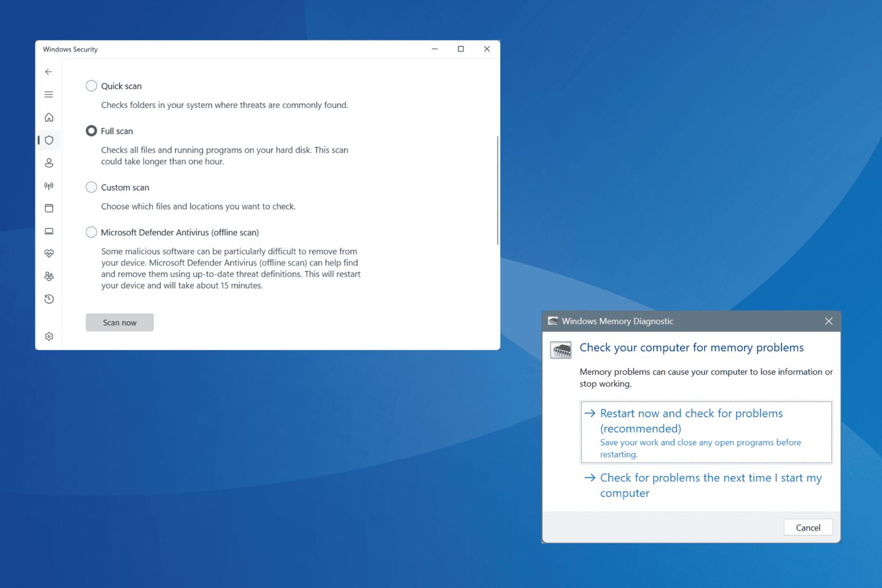Go back using the Windows Security back arrow
Viewport: 882px width, 588px height.
click(49, 72)
